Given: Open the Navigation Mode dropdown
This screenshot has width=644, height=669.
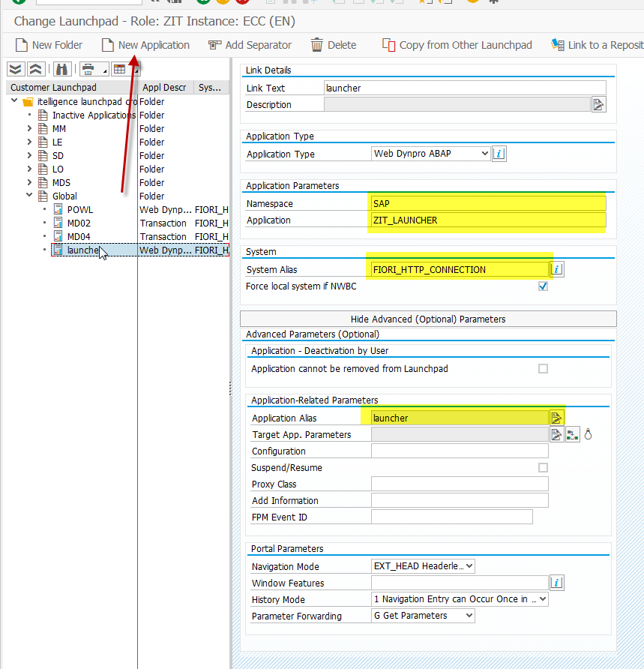Looking at the screenshot, I should [x=424, y=566].
